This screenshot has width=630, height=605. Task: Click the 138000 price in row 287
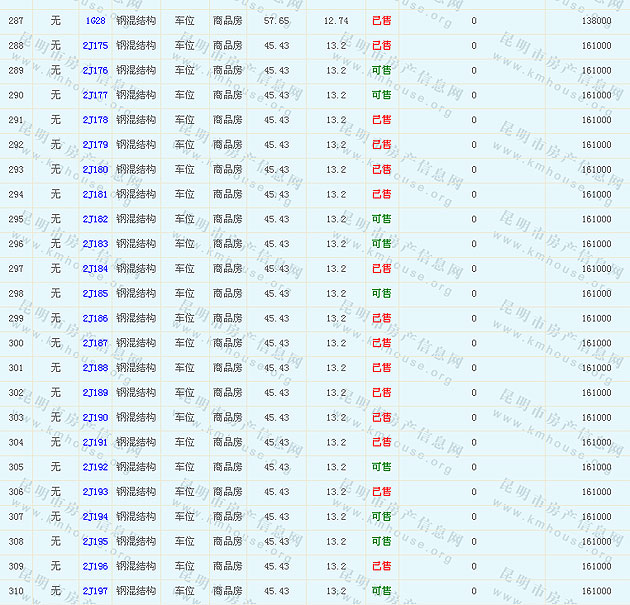coord(595,21)
